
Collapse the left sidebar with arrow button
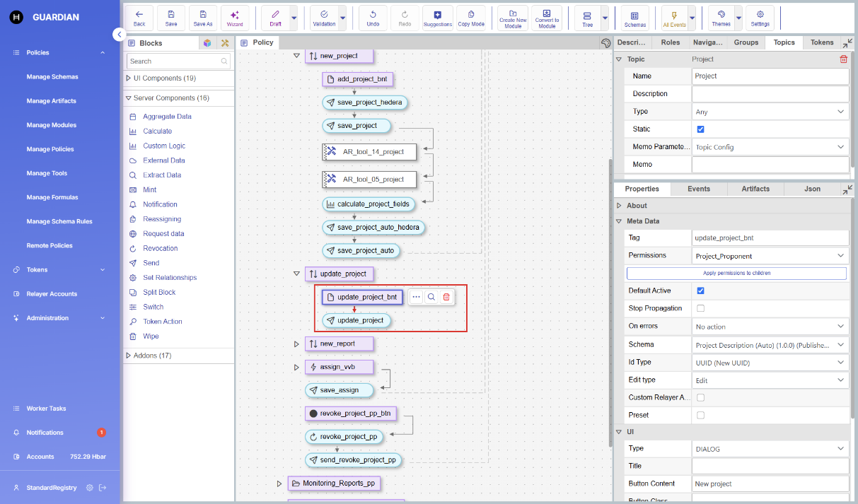[x=119, y=34]
